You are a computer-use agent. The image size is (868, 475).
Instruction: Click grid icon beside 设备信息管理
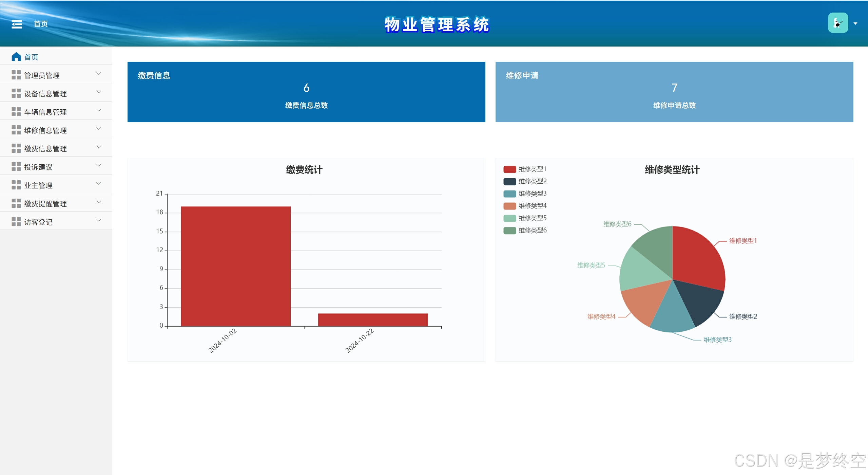(16, 93)
